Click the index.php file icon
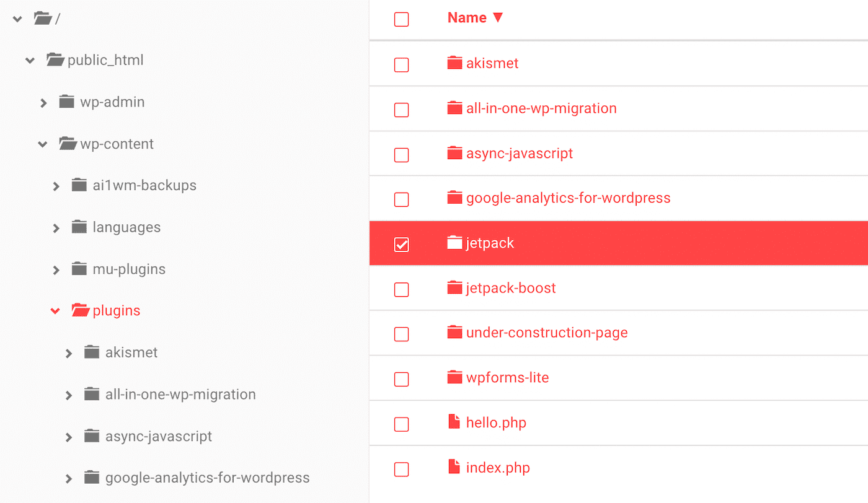The image size is (868, 503). [454, 468]
